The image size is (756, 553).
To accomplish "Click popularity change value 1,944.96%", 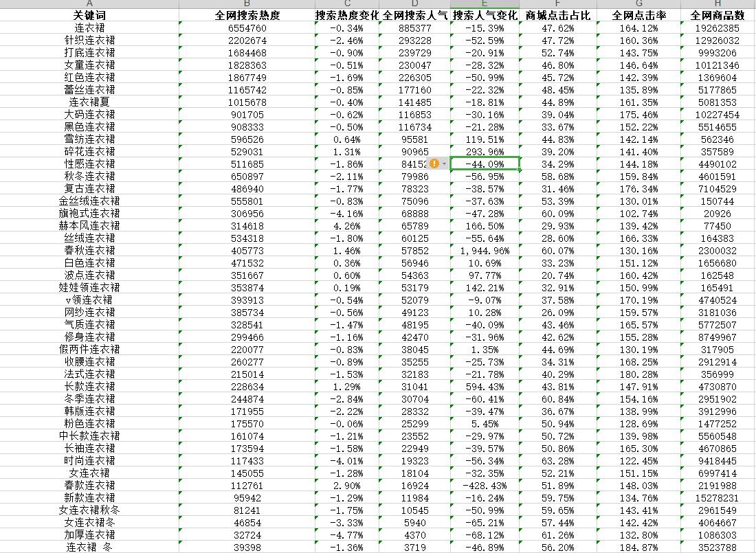I will click(x=485, y=251).
